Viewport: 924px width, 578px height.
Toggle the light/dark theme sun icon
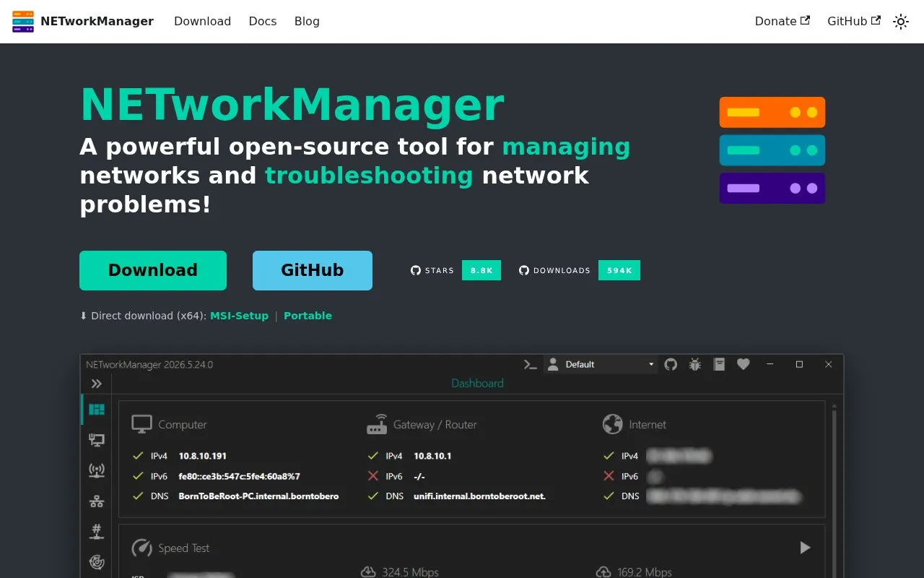tap(901, 22)
